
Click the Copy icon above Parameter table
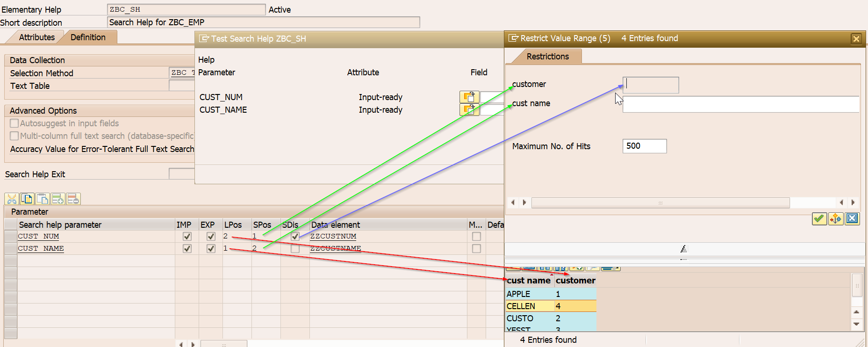27,199
